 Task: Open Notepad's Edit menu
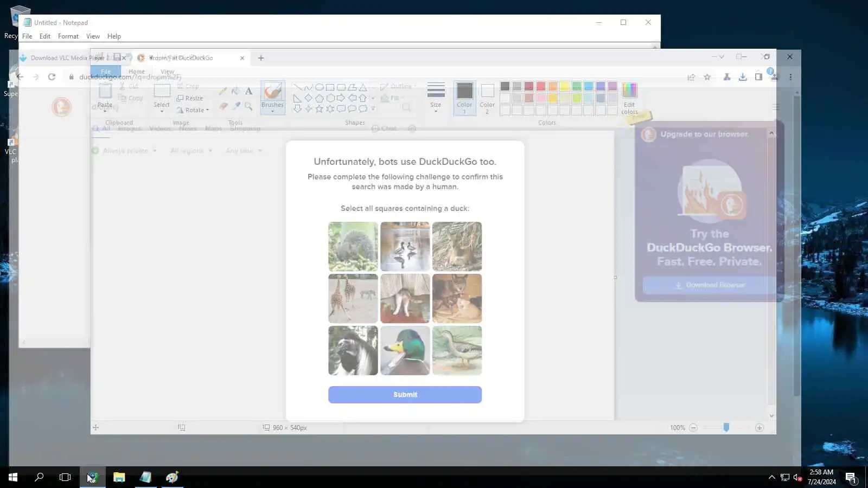(x=45, y=36)
